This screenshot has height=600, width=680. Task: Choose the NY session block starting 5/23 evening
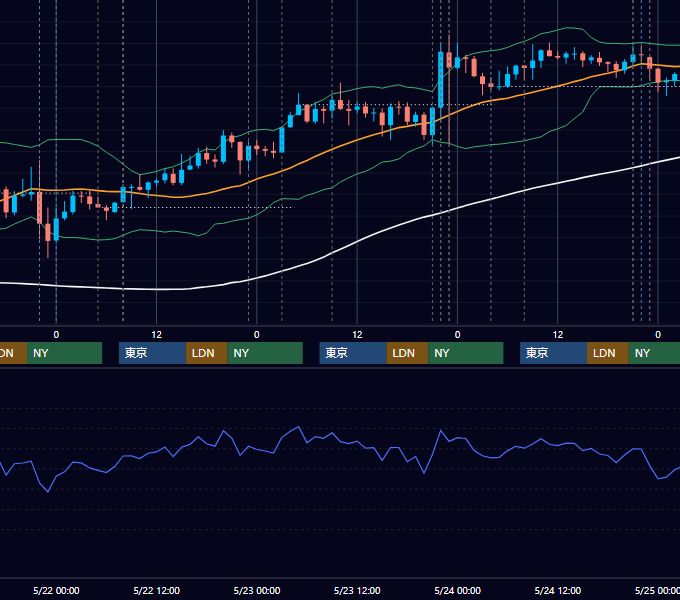click(466, 353)
